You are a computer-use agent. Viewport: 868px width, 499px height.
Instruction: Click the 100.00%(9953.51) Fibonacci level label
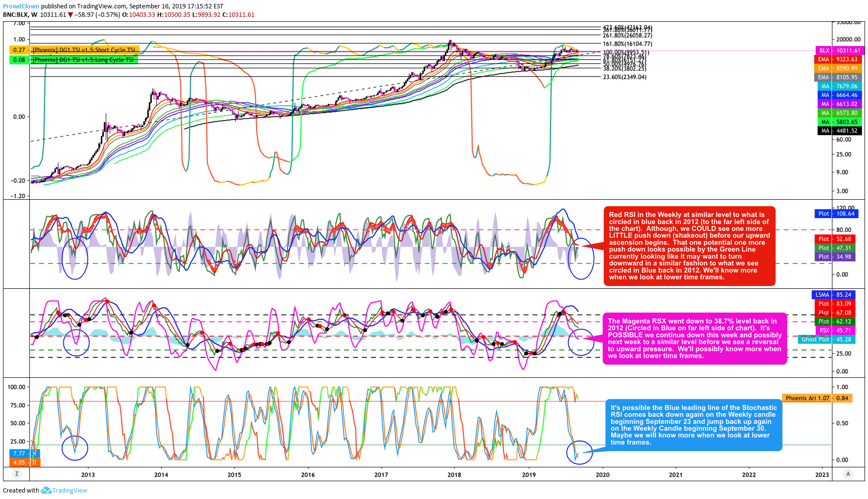click(x=626, y=52)
